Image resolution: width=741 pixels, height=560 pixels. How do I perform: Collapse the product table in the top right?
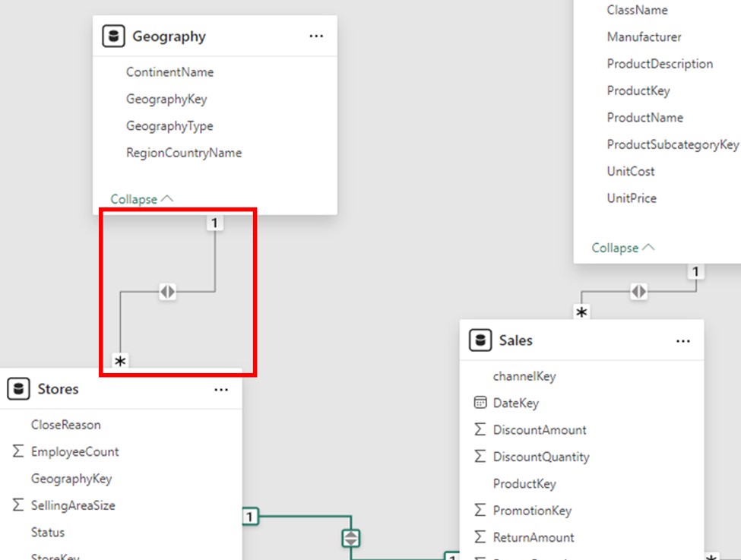(x=622, y=248)
